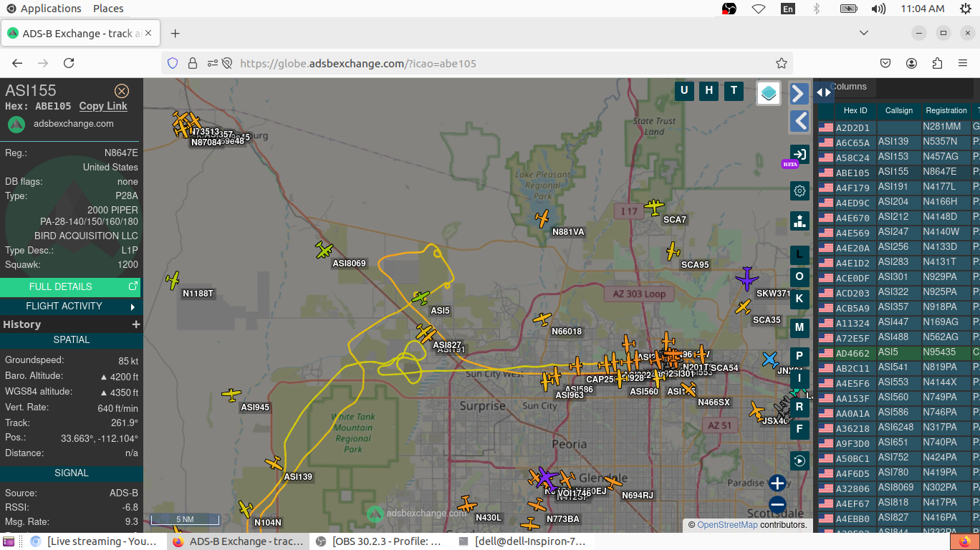This screenshot has height=550, width=980.
Task: Open the list all tabs dropdown
Action: click(864, 33)
